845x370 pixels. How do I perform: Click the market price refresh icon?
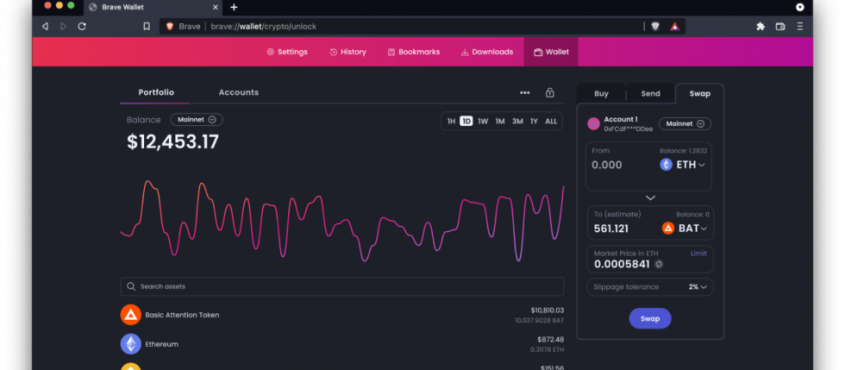[659, 264]
